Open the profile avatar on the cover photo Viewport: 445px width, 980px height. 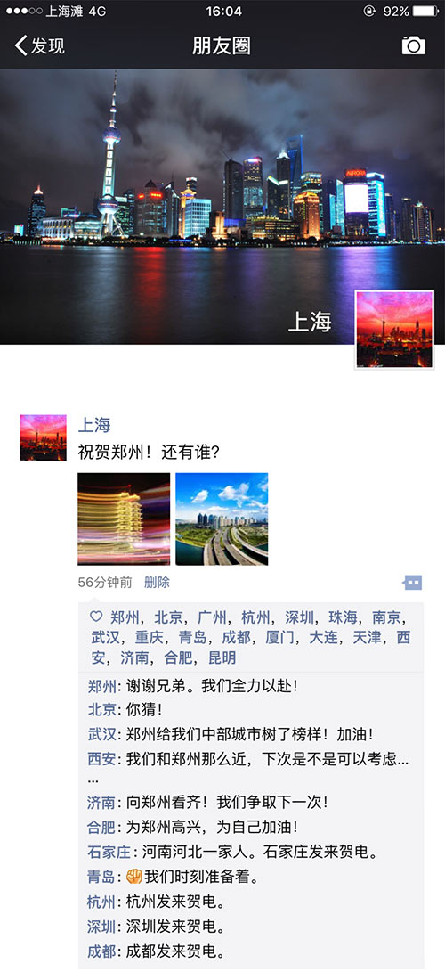(394, 330)
